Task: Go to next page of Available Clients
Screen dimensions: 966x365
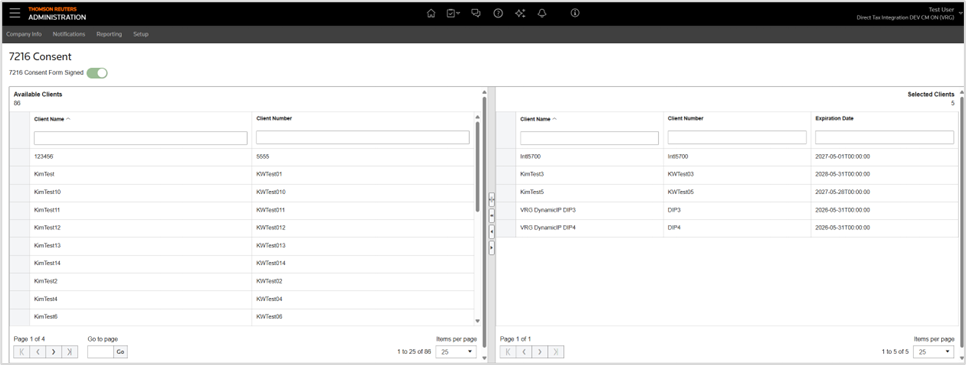Action: click(x=54, y=351)
